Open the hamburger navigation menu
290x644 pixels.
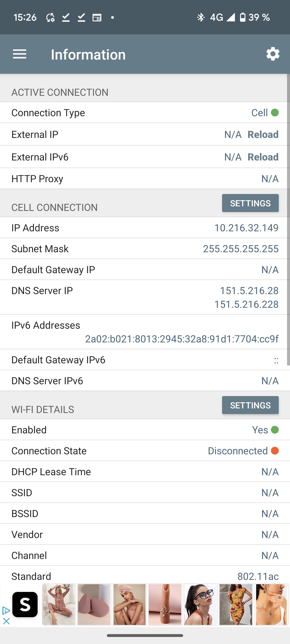tap(20, 54)
